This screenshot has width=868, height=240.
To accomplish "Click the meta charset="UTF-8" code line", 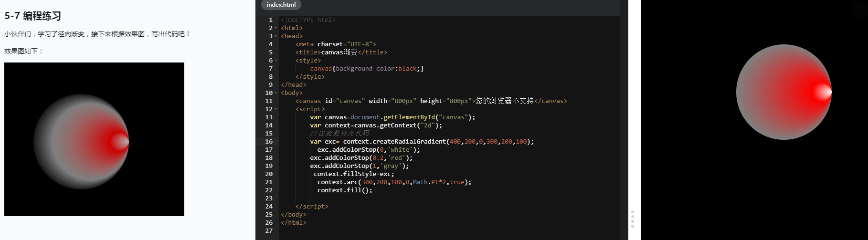I will [336, 44].
